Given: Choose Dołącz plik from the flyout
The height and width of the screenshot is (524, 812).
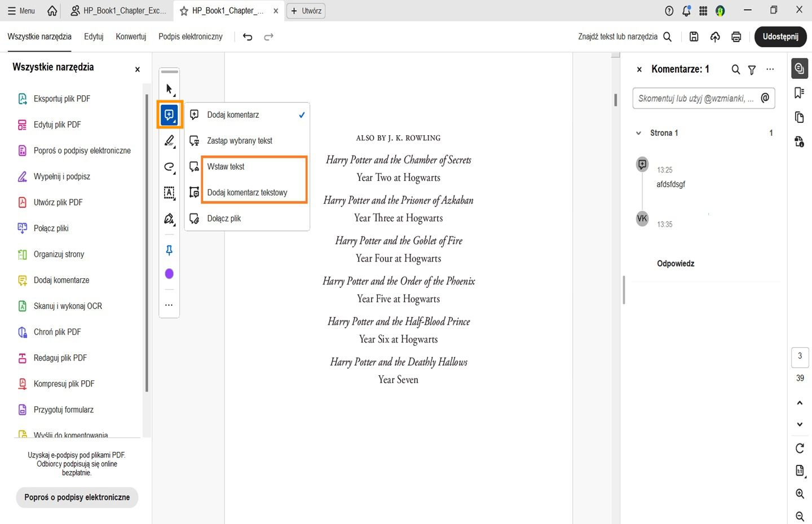Looking at the screenshot, I should point(247,219).
